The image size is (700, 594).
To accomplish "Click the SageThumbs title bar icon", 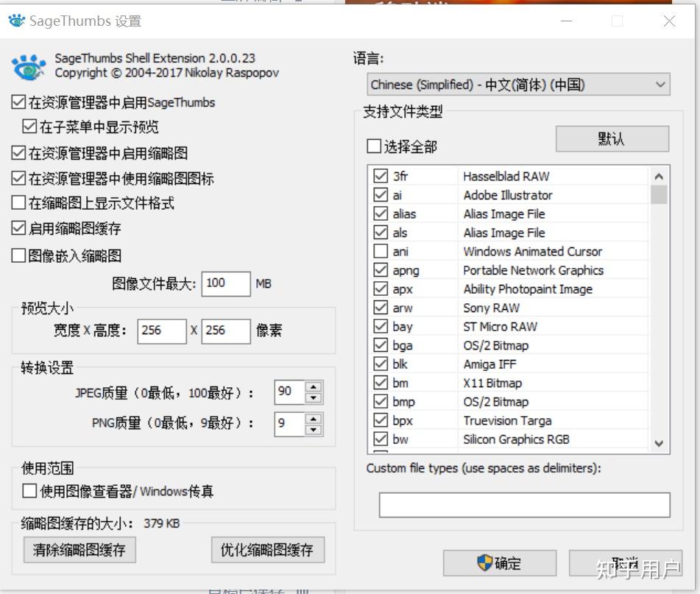I will click(16, 21).
